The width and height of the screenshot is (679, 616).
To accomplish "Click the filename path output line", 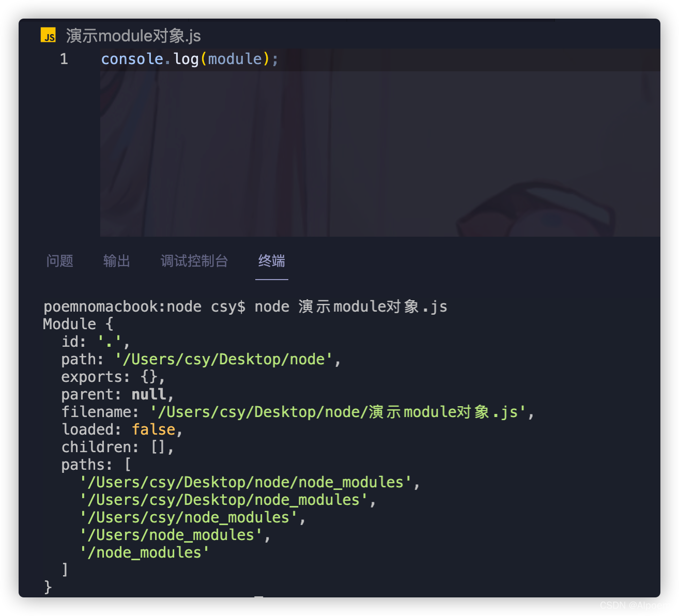I will click(x=298, y=412).
